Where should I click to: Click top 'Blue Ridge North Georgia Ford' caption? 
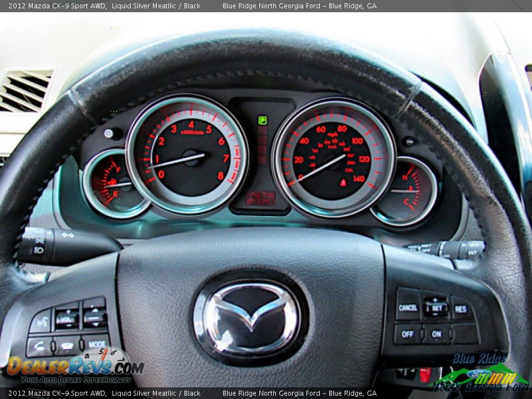click(x=272, y=6)
